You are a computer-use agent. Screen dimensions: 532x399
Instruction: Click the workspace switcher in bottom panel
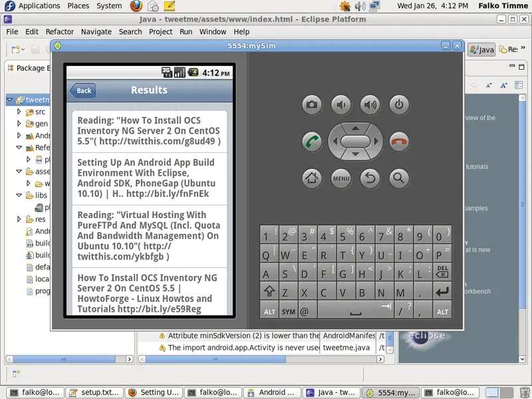pos(499,392)
